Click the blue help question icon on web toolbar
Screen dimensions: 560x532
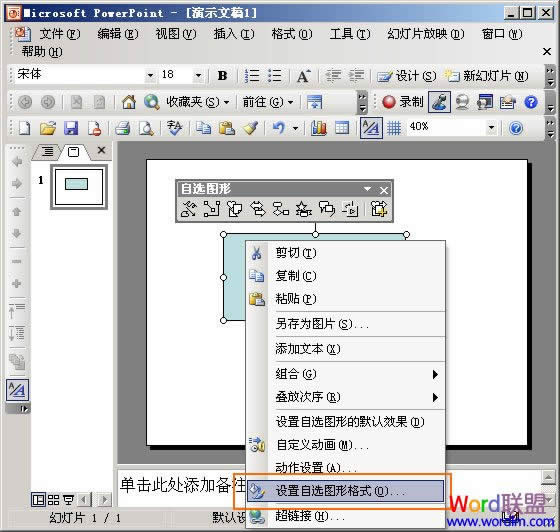(531, 102)
